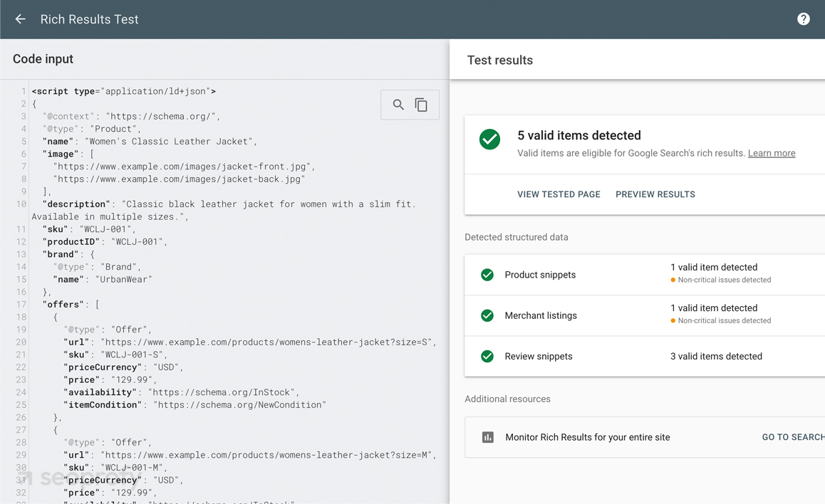Open the Learn more link
This screenshot has height=504, width=825.
coord(772,153)
